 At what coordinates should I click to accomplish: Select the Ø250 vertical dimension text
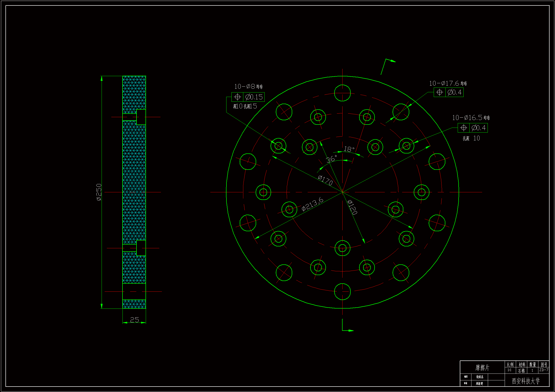pyautogui.click(x=99, y=192)
